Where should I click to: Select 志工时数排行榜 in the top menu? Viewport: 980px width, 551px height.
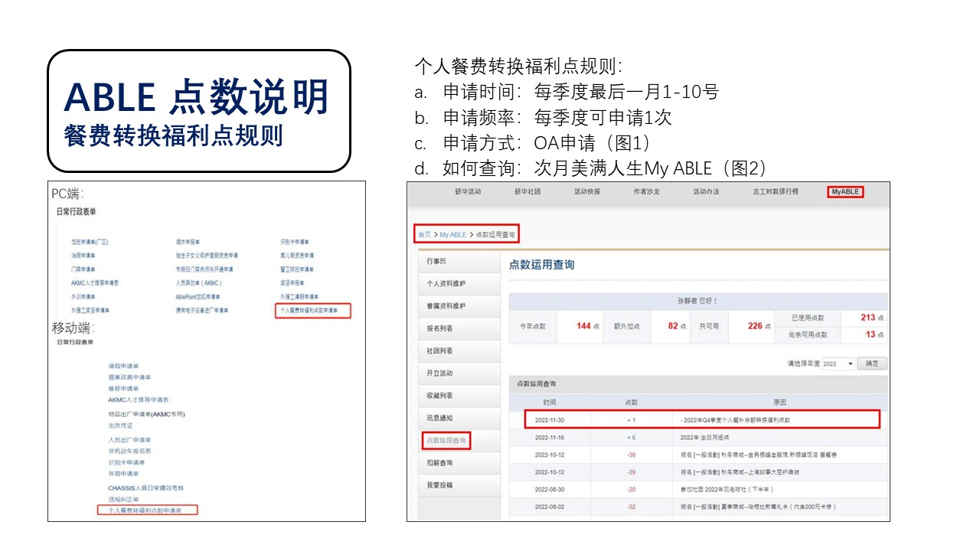coord(775,191)
